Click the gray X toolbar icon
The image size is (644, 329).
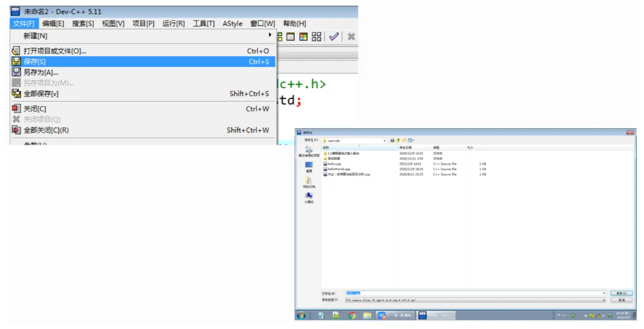(351, 36)
